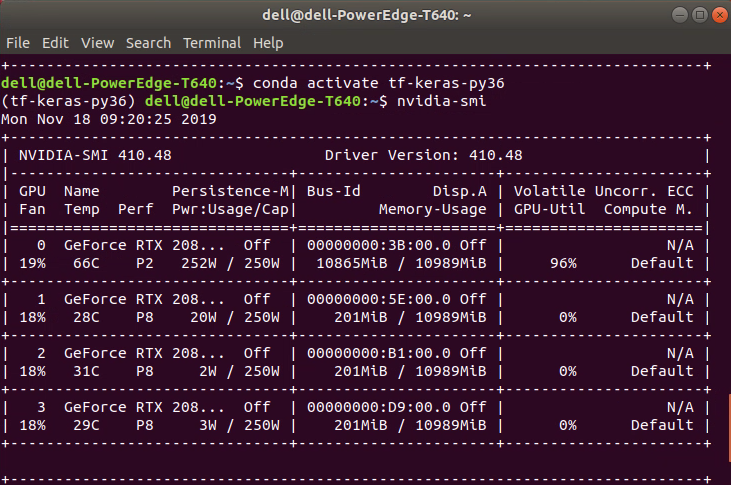
Task: Click the Driver Version 410.48 text
Action: coord(423,155)
